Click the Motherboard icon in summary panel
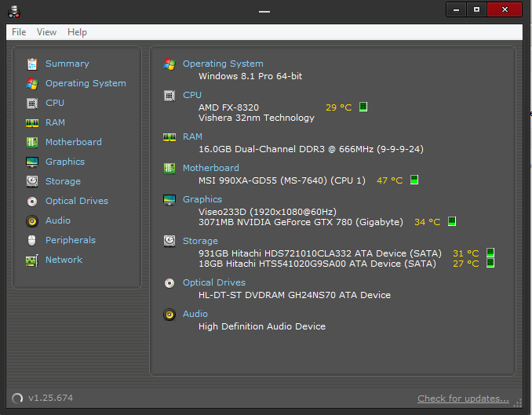This screenshot has height=415, width=532. [169, 169]
